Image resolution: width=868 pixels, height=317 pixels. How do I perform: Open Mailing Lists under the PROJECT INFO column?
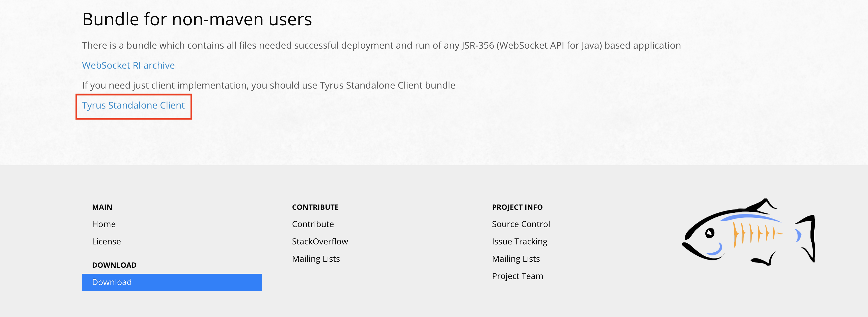pyautogui.click(x=516, y=259)
